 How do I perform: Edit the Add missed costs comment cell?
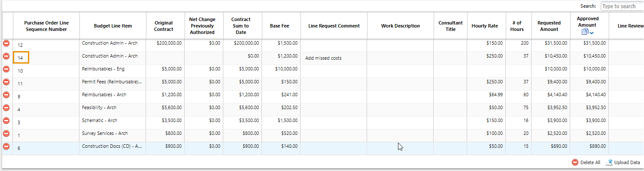[x=334, y=58]
